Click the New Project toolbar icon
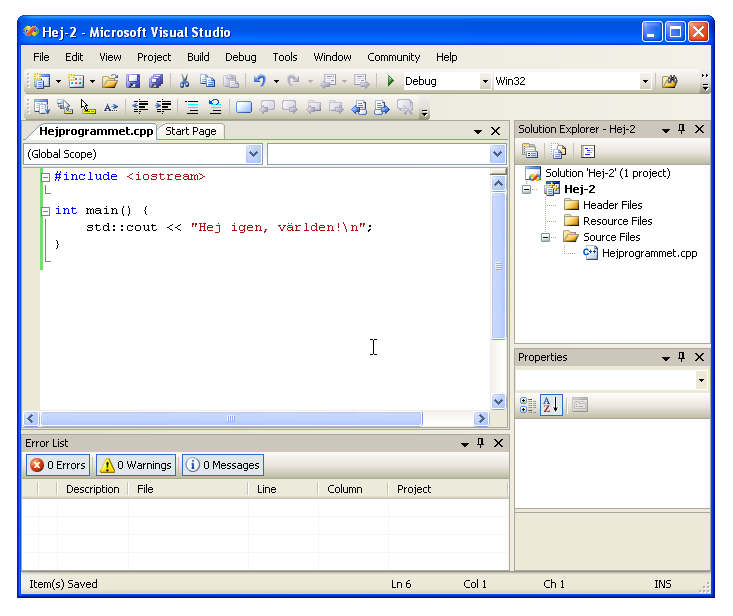733x616 pixels. 42,81
